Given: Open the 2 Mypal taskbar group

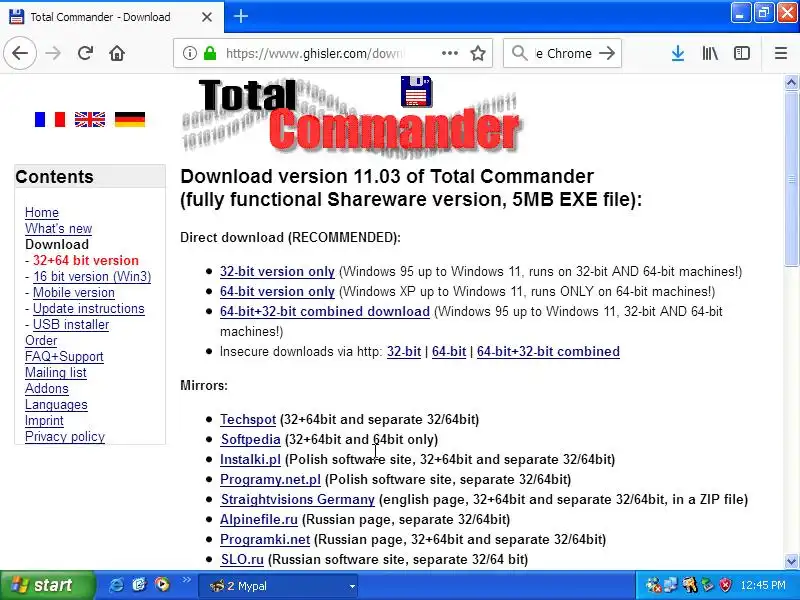Looking at the screenshot, I should pyautogui.click(x=278, y=586).
